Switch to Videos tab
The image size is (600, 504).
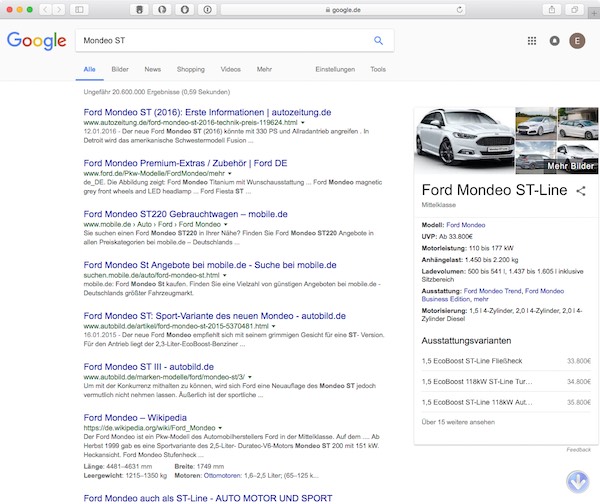[230, 69]
